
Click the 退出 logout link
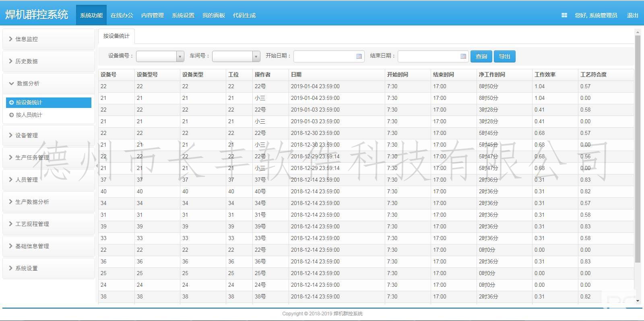pyautogui.click(x=632, y=15)
